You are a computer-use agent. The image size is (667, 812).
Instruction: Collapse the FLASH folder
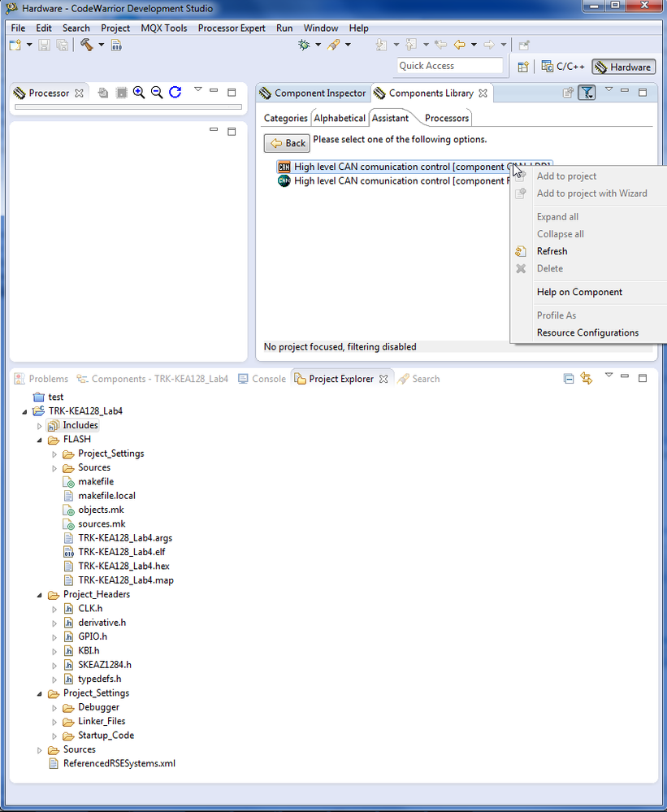coord(39,440)
